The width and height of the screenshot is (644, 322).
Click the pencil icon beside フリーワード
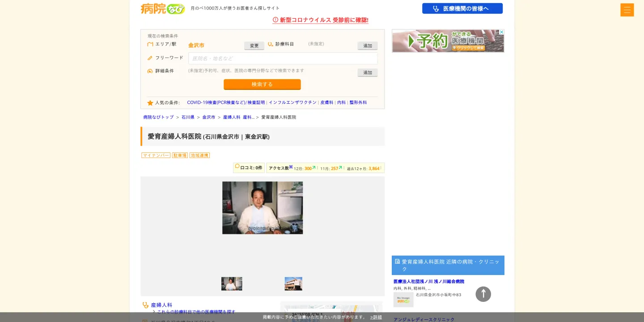click(x=150, y=58)
